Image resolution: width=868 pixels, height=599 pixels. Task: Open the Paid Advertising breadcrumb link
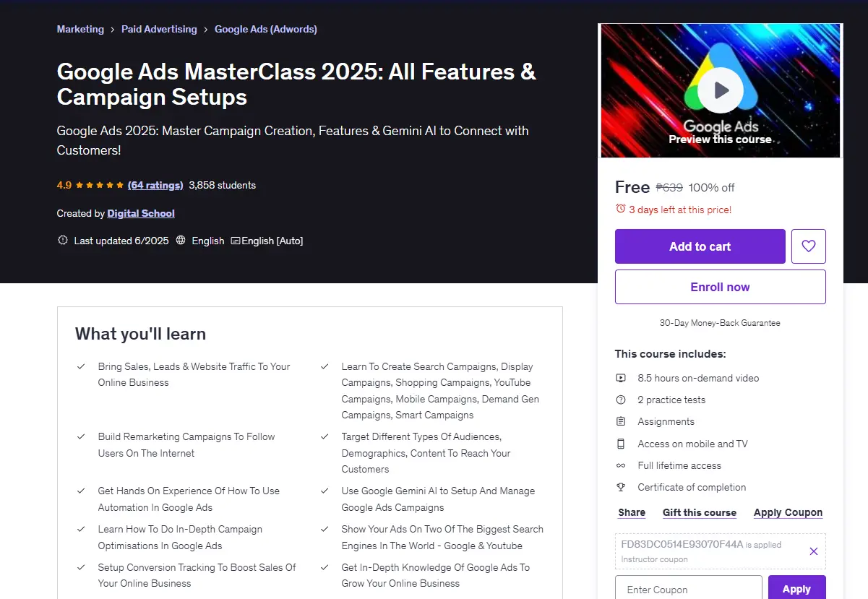coord(159,29)
